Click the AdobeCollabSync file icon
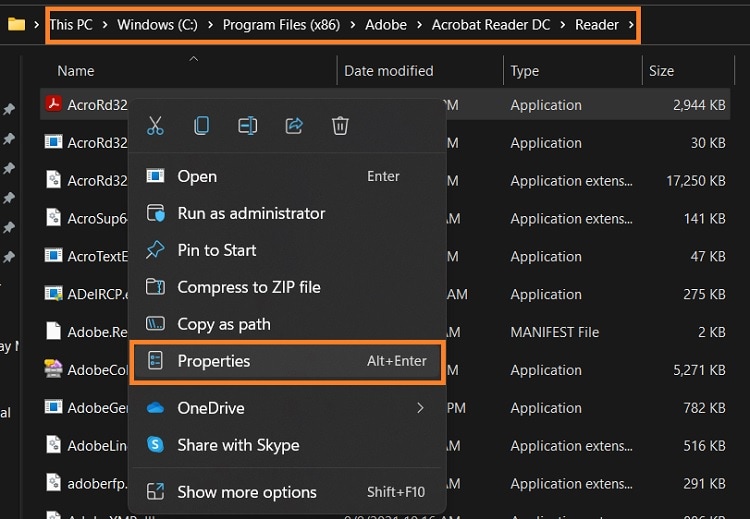 (53, 370)
